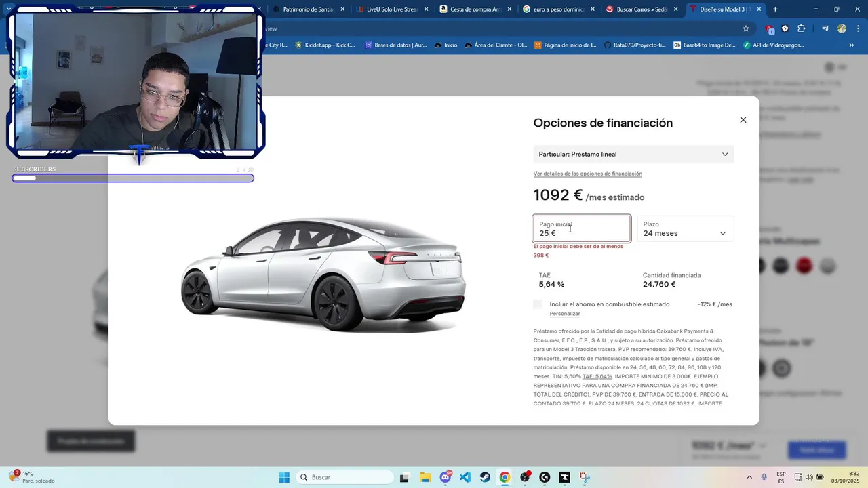Screen dimensions: 868x488
Task: Close the Patrimonio de Santiago tab
Action: click(342, 9)
